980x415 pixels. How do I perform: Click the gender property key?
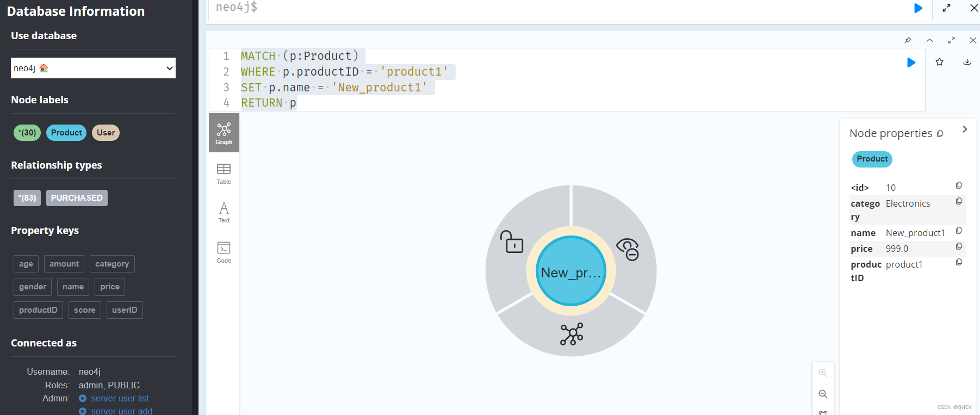[x=33, y=287]
